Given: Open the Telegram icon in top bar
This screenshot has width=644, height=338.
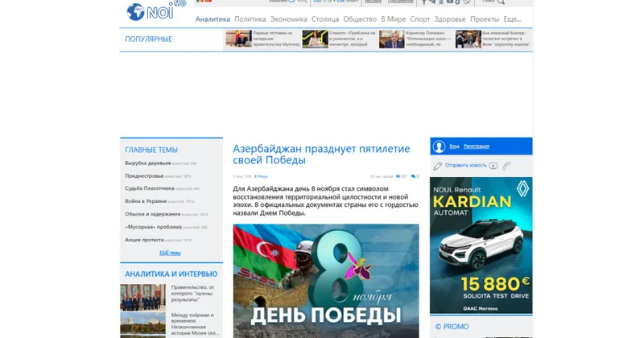Looking at the screenshot, I should point(432,2).
